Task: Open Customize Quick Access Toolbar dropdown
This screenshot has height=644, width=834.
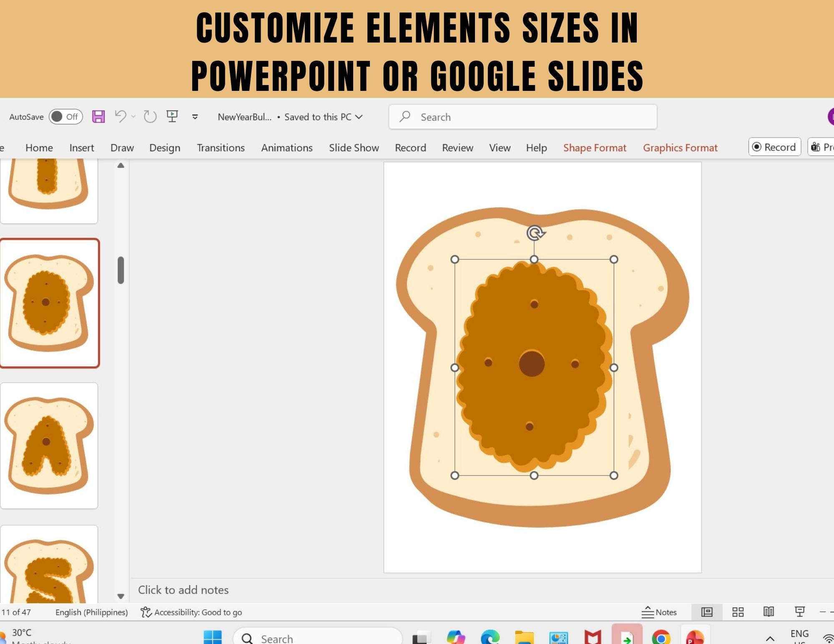Action: (195, 117)
